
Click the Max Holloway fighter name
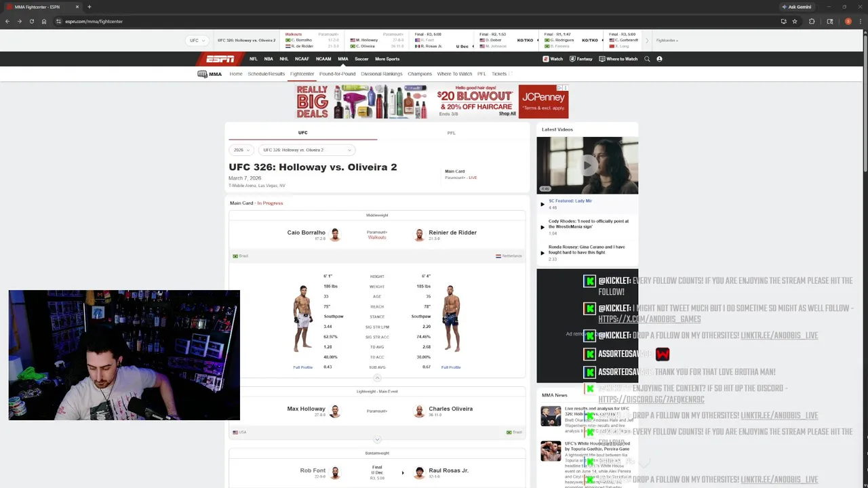[306, 409]
